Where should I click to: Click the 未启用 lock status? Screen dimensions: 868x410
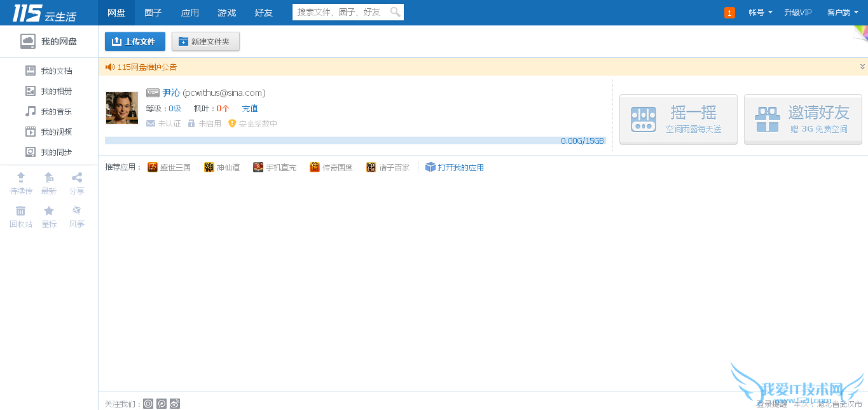click(x=204, y=124)
